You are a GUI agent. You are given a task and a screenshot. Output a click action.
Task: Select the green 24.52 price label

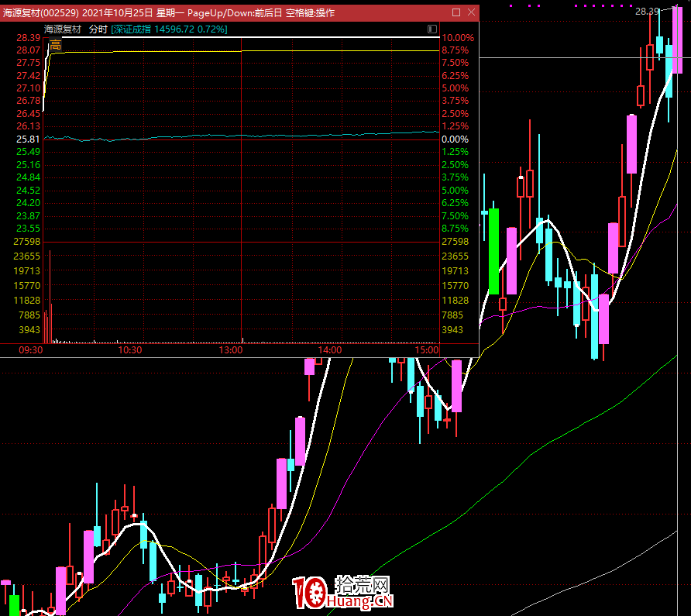(x=28, y=191)
